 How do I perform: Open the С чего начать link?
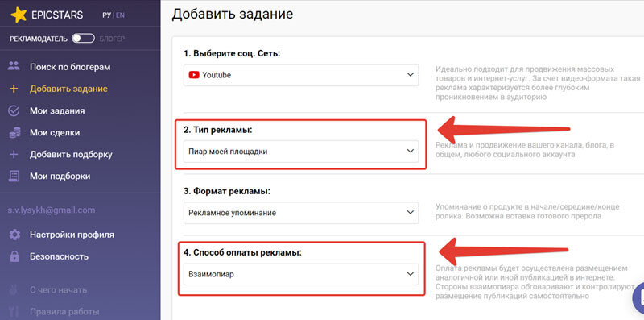(x=58, y=289)
